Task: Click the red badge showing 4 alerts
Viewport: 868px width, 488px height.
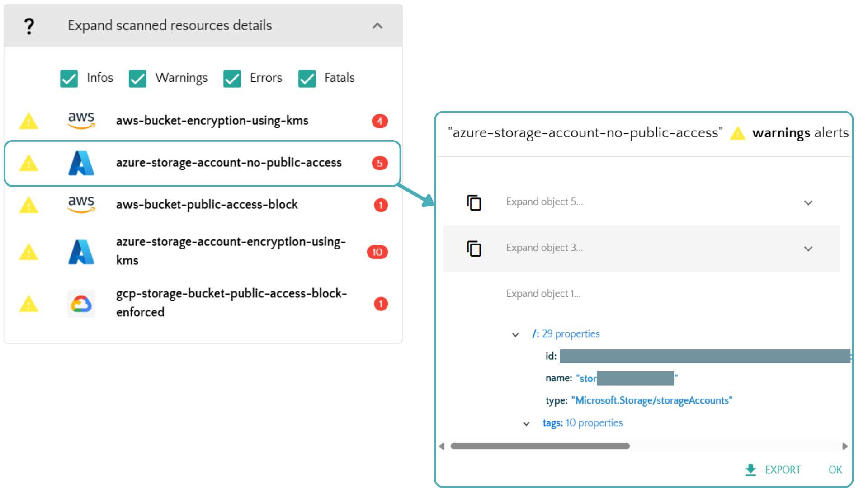Action: pos(380,121)
